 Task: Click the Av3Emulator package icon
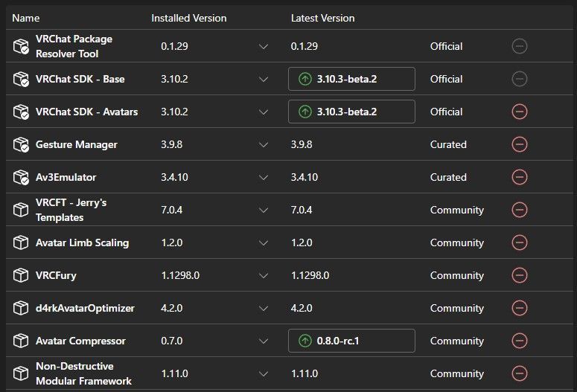[21, 177]
